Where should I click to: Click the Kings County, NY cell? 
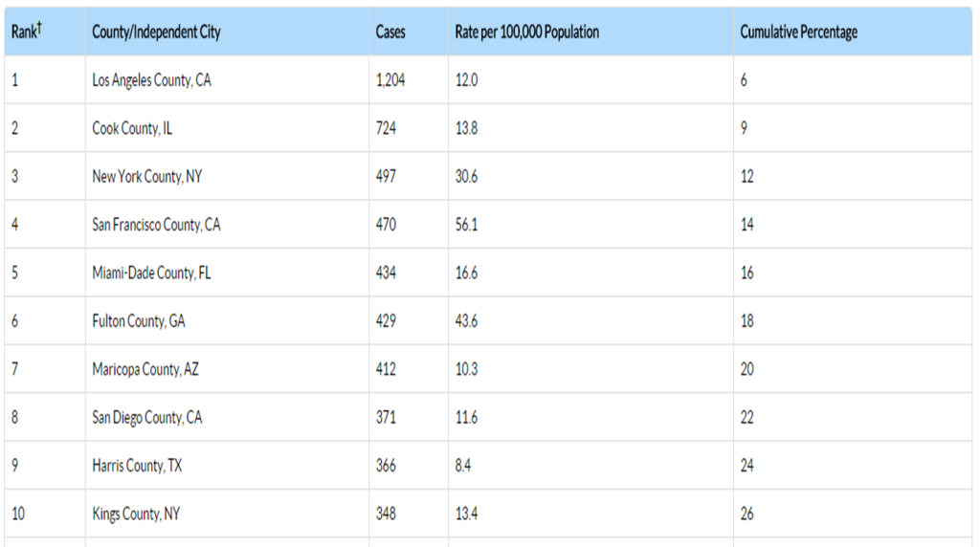point(136,514)
